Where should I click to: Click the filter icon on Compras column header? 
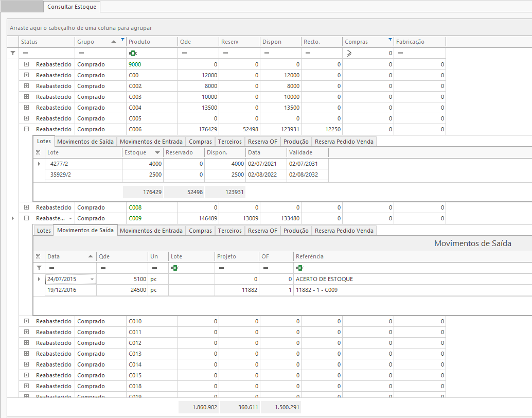point(390,40)
